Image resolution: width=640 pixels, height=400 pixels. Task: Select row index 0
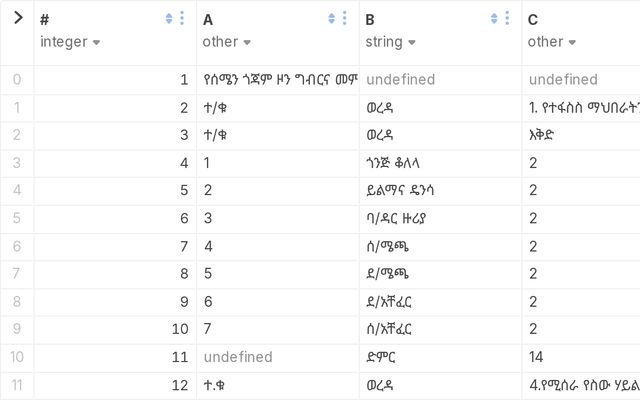pos(16,80)
